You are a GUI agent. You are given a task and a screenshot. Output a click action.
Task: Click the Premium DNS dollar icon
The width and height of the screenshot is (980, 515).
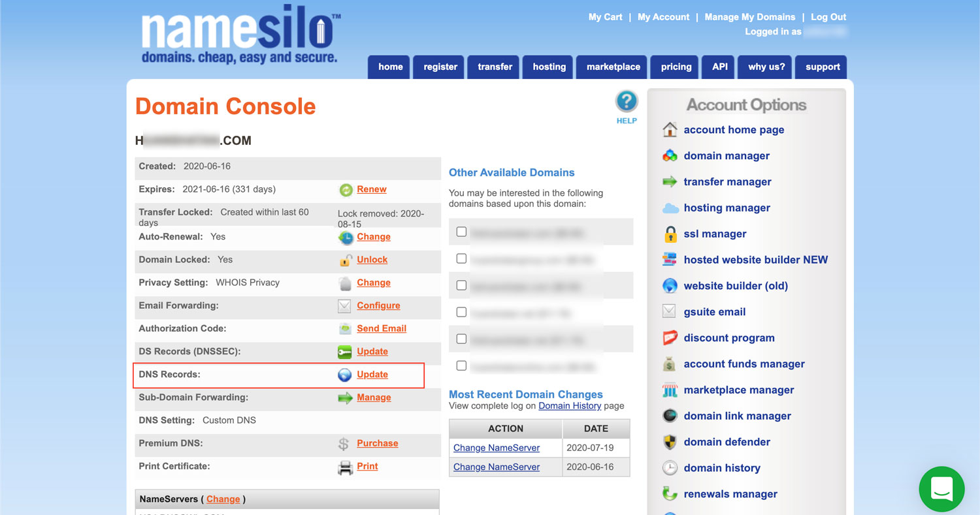tap(344, 444)
